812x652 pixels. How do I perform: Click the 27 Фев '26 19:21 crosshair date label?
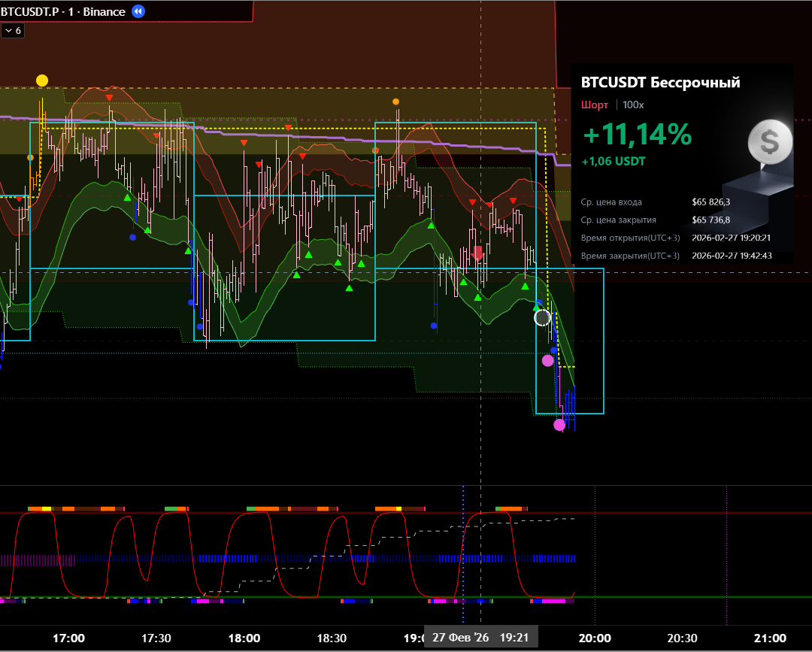coord(481,637)
